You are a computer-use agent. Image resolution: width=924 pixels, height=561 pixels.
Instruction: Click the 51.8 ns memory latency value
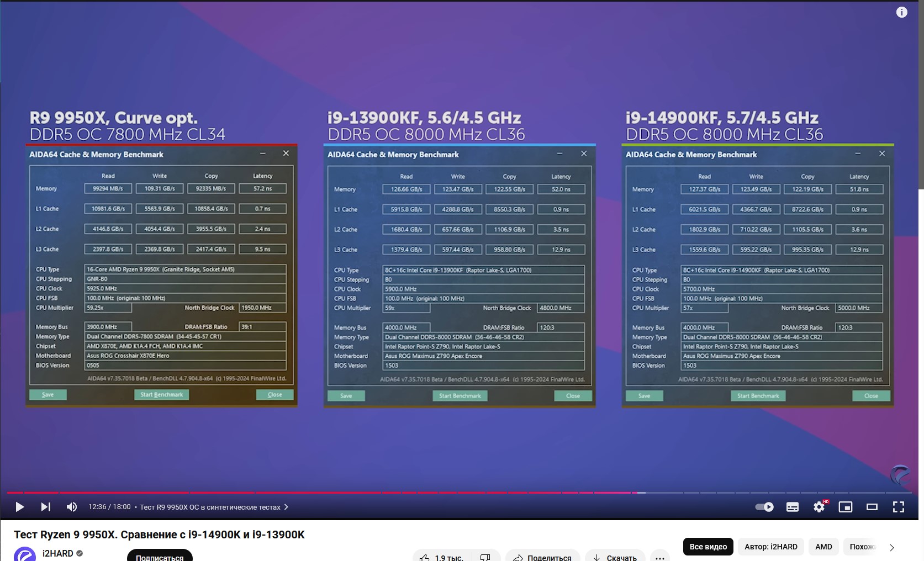click(859, 189)
